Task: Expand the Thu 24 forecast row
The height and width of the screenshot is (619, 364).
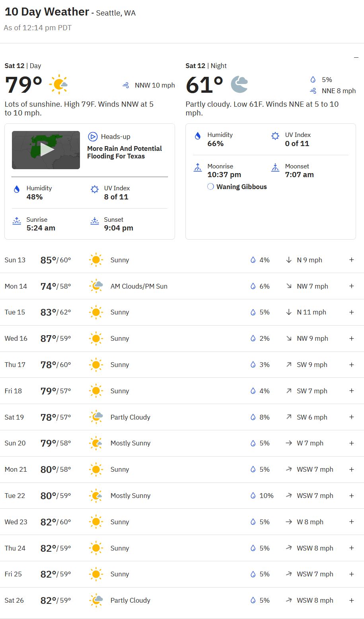Action: (x=352, y=548)
